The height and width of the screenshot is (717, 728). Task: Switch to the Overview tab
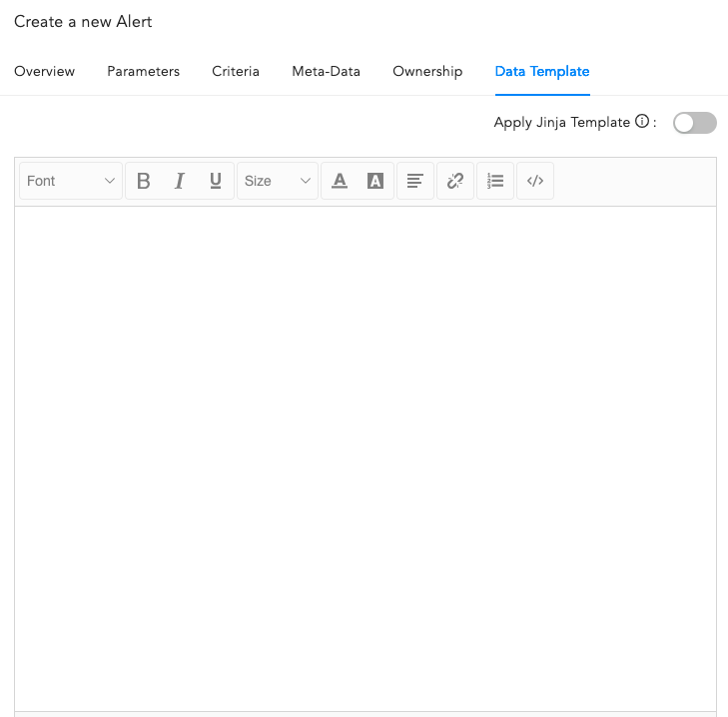[x=44, y=71]
